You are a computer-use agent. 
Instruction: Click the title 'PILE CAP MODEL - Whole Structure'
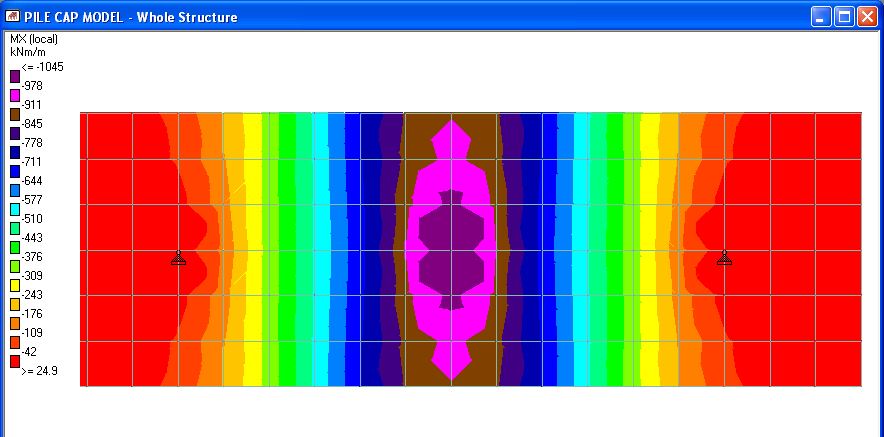click(x=131, y=17)
